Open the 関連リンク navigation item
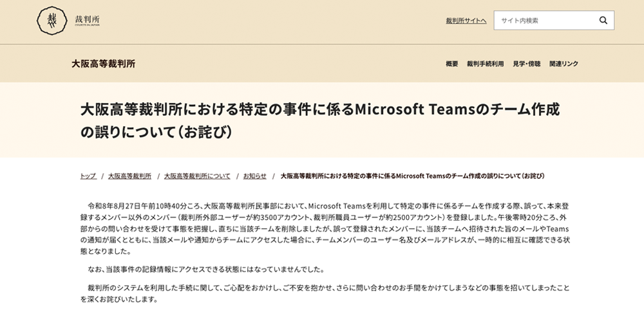Image resolution: width=644 pixels, height=312 pixels. coord(564,64)
